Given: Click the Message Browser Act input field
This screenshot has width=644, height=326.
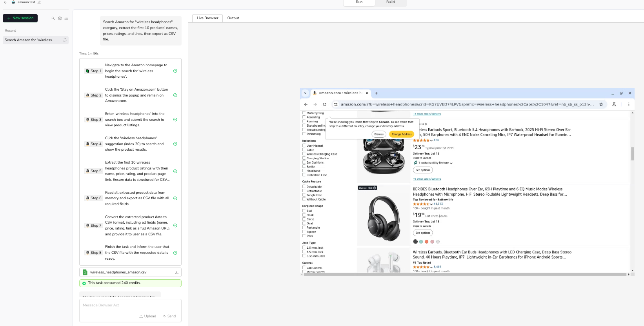Looking at the screenshot, I should pos(130,306).
